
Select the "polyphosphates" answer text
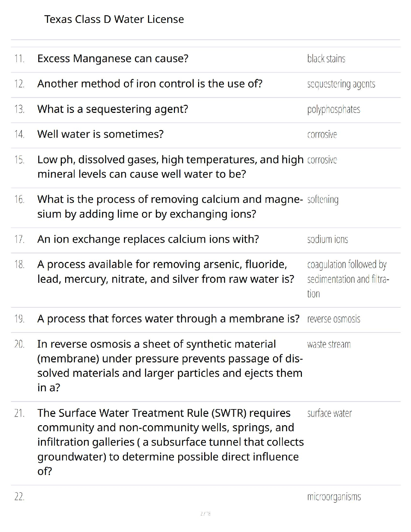(x=333, y=109)
